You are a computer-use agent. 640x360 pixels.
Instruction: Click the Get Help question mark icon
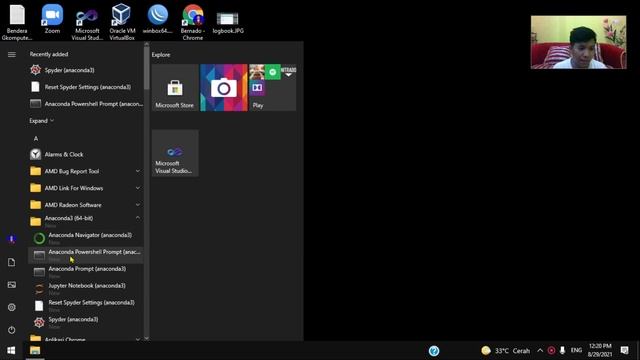pos(434,351)
